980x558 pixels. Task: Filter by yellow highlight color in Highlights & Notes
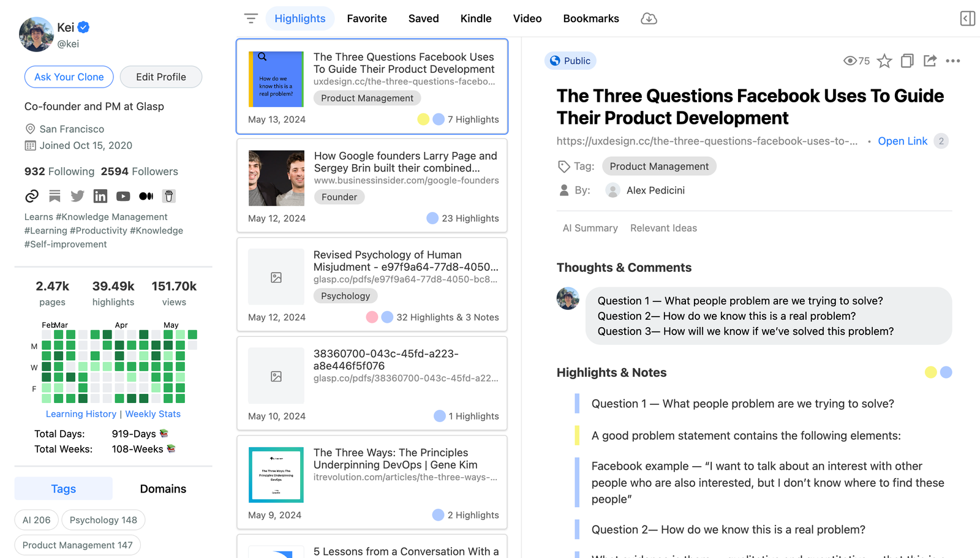click(930, 372)
